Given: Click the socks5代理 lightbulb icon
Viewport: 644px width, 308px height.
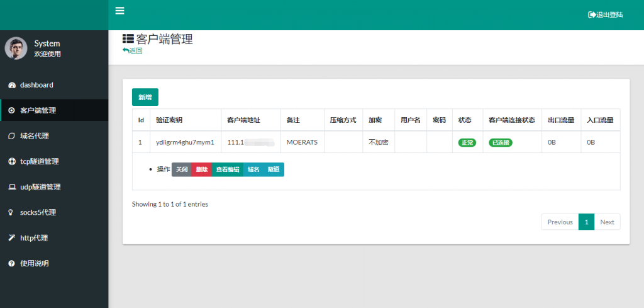Looking at the screenshot, I should tap(11, 213).
